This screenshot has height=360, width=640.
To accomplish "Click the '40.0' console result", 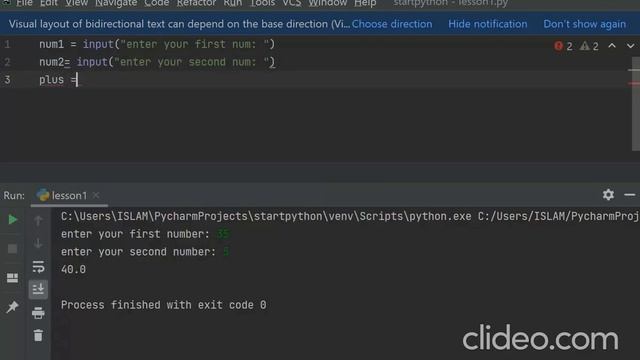I will [73, 269].
